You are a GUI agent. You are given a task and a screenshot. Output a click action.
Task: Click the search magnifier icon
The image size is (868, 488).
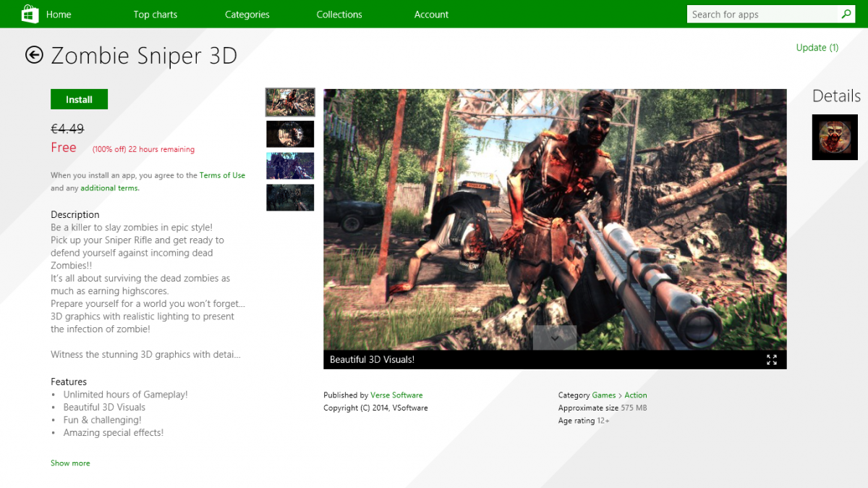tap(846, 14)
